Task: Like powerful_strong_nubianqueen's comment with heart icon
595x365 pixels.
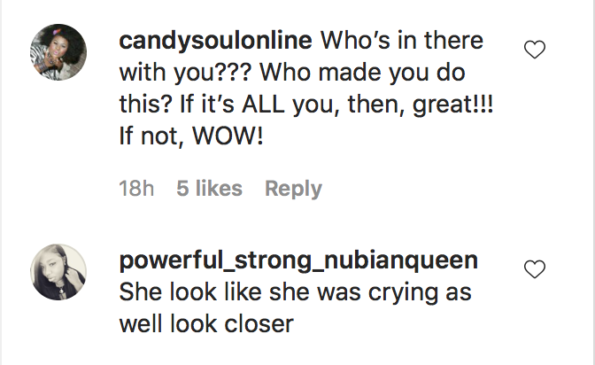Action: pyautogui.click(x=535, y=269)
